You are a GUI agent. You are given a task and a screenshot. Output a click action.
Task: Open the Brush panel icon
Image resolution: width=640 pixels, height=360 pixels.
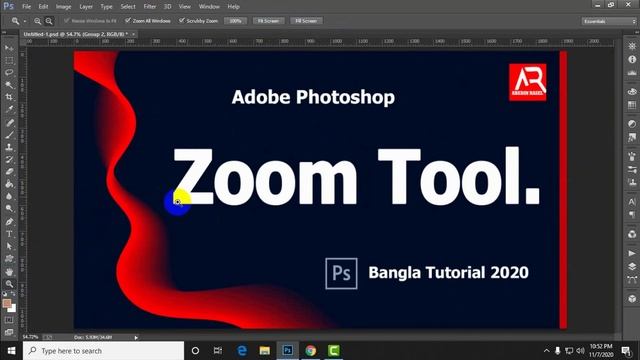pyautogui.click(x=632, y=156)
